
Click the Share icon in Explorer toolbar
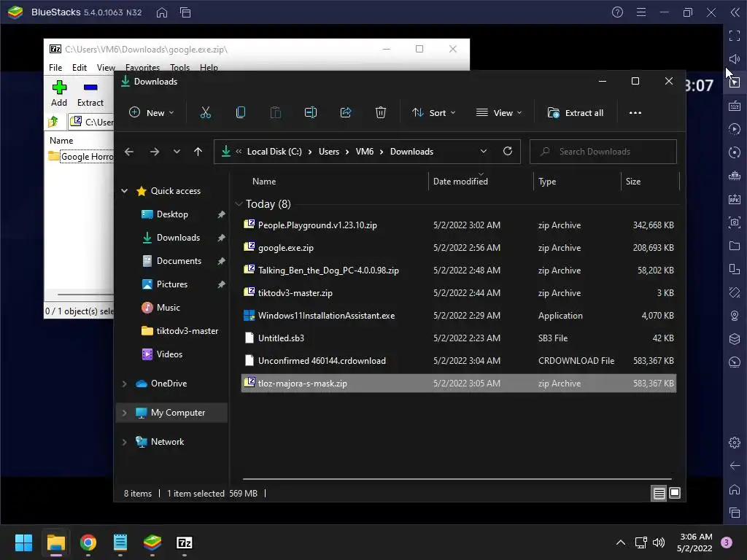coord(345,113)
